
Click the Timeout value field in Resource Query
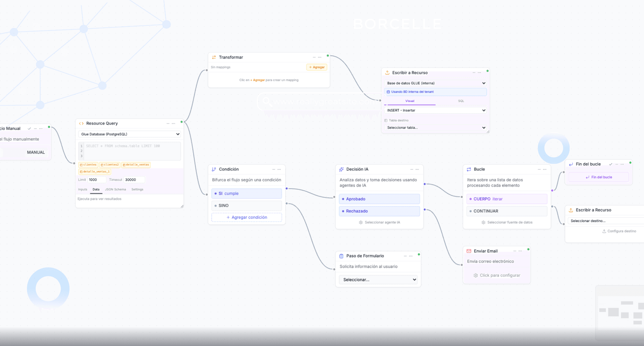[134, 179]
